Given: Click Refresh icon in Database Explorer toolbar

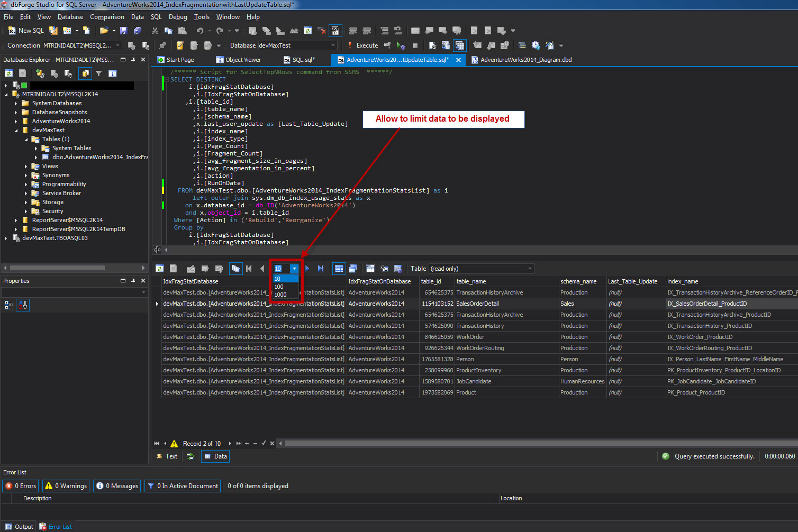Looking at the screenshot, I should 9,74.
